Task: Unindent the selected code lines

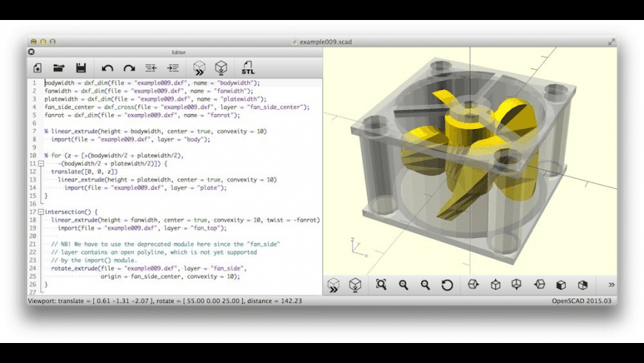Action: click(151, 68)
